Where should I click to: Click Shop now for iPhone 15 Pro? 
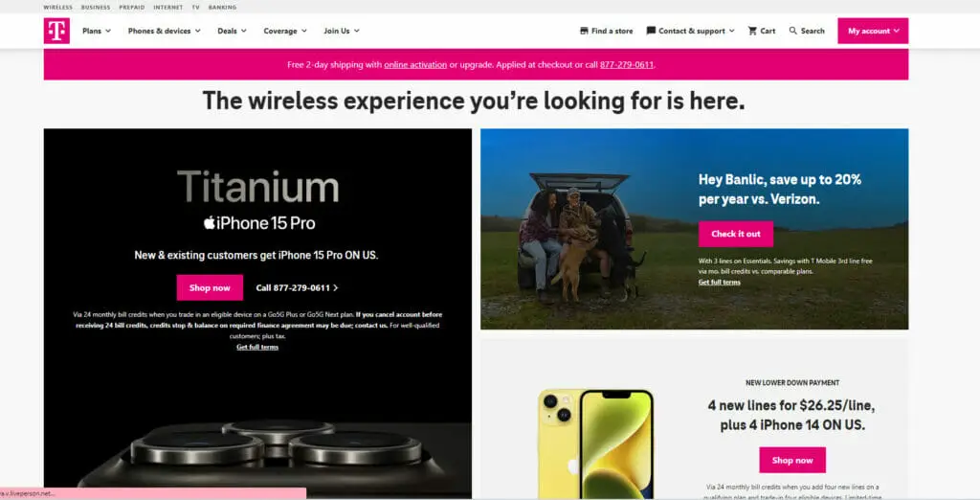point(210,288)
